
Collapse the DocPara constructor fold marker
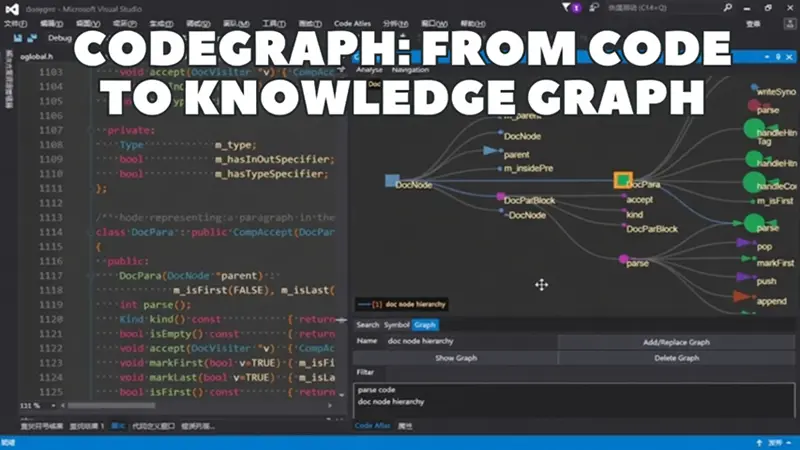point(90,276)
